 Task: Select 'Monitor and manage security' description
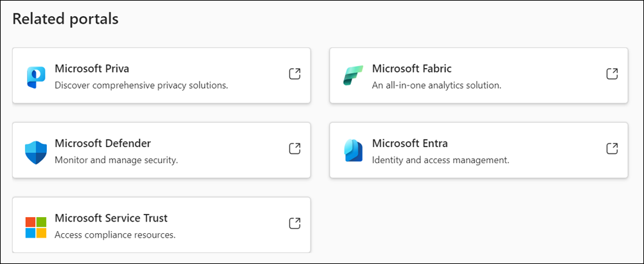click(116, 160)
